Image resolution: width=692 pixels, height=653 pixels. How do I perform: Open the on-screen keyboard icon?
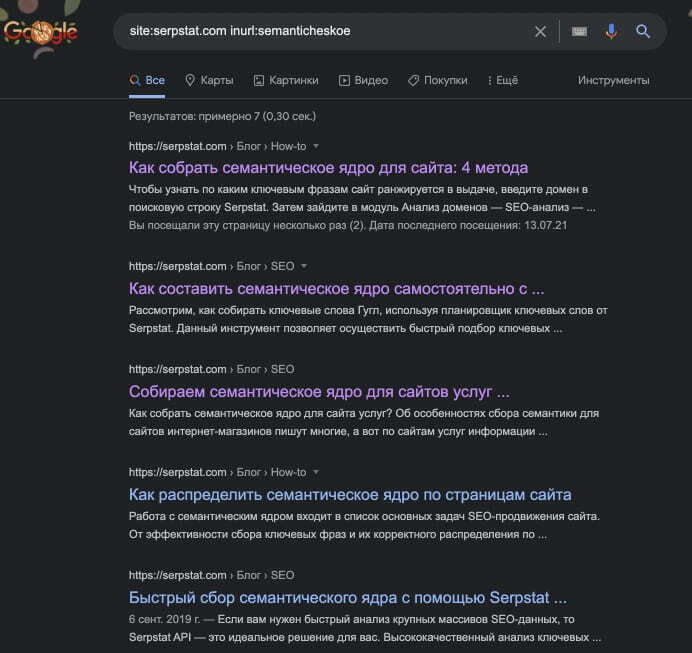[579, 31]
